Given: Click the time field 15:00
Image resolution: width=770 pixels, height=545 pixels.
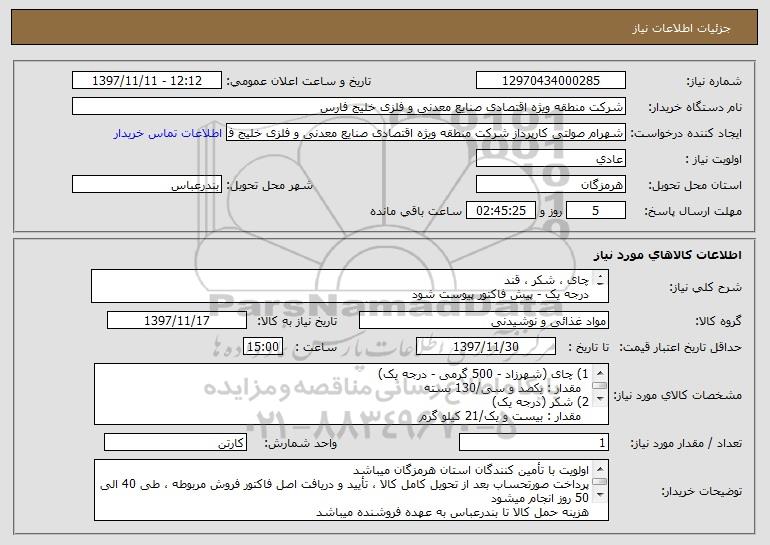Looking at the screenshot, I should point(263,347).
